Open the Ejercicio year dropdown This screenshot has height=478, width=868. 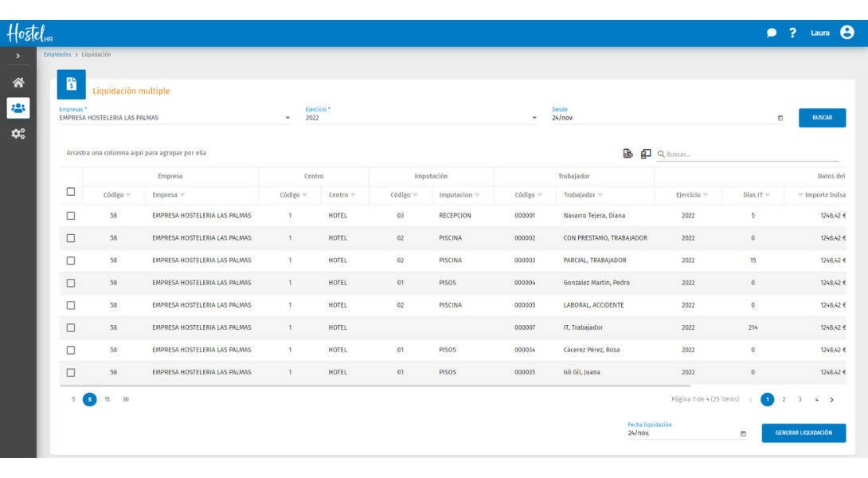click(x=534, y=118)
